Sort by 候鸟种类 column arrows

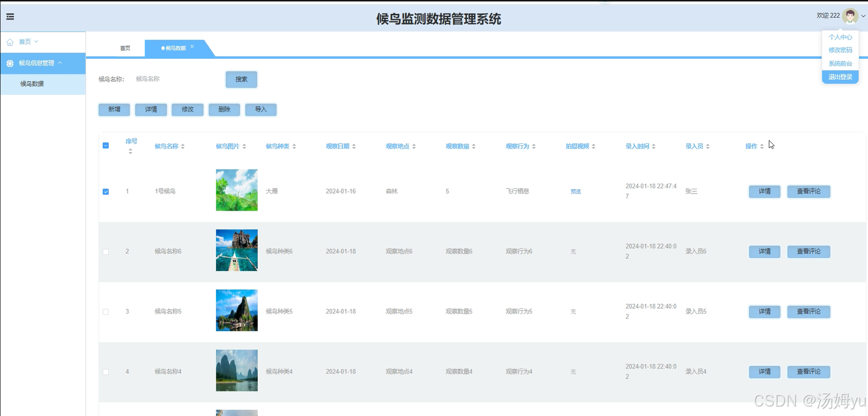[x=294, y=147]
